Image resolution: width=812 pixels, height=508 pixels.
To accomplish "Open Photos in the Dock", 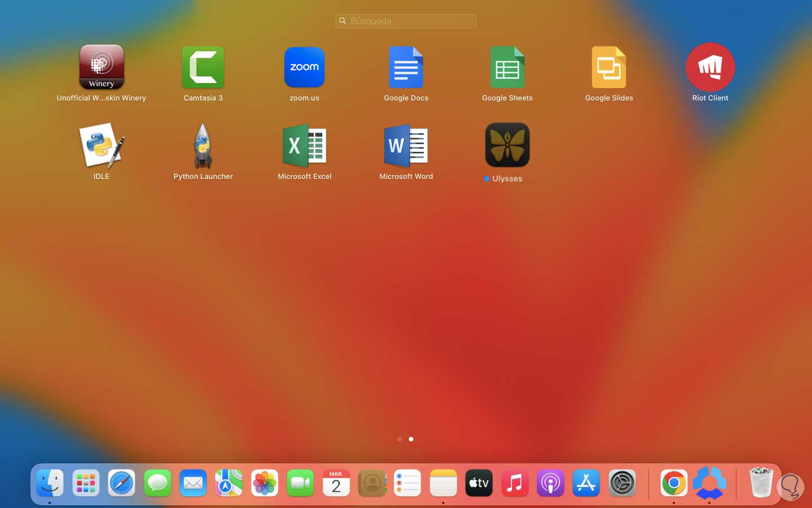I will point(265,483).
